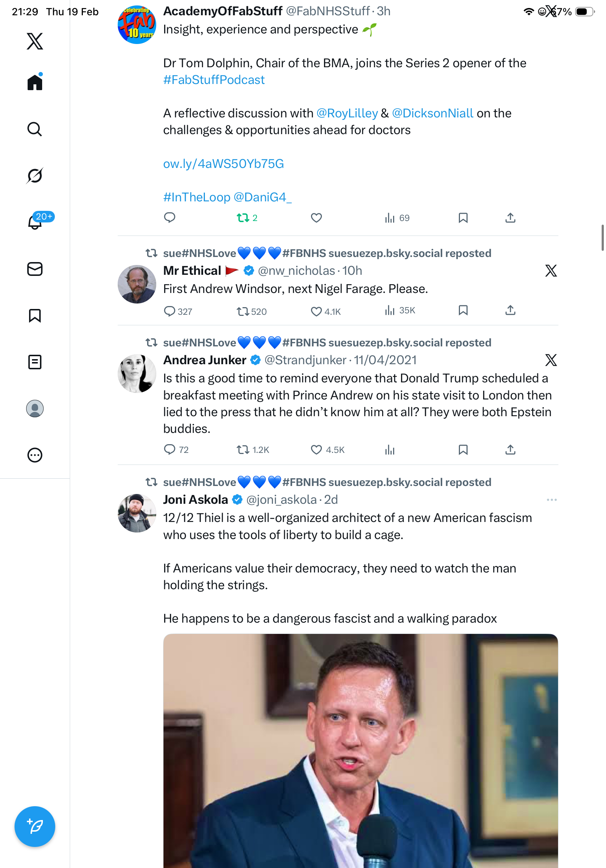The width and height of the screenshot is (606, 868).
Task: Open Grok menu on Mr Ethical post
Action: [x=551, y=271]
